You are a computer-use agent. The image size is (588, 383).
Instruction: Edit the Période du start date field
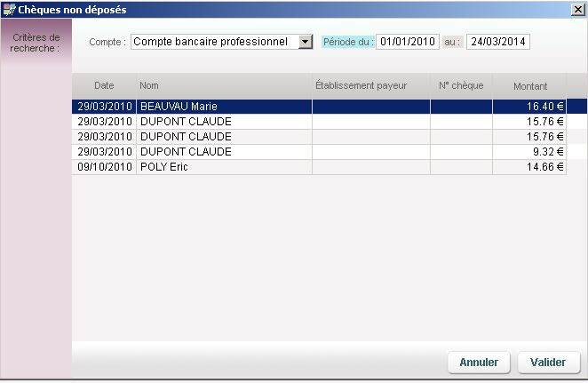coord(407,42)
